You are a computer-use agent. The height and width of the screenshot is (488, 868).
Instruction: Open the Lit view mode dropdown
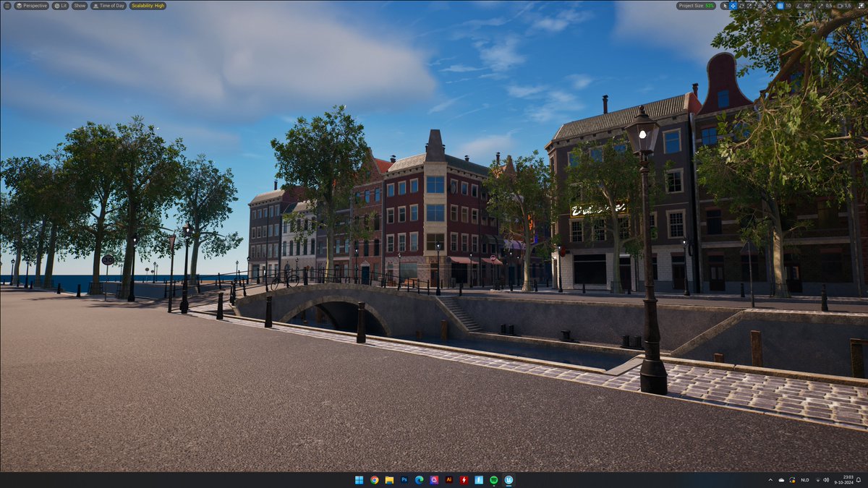[60, 5]
